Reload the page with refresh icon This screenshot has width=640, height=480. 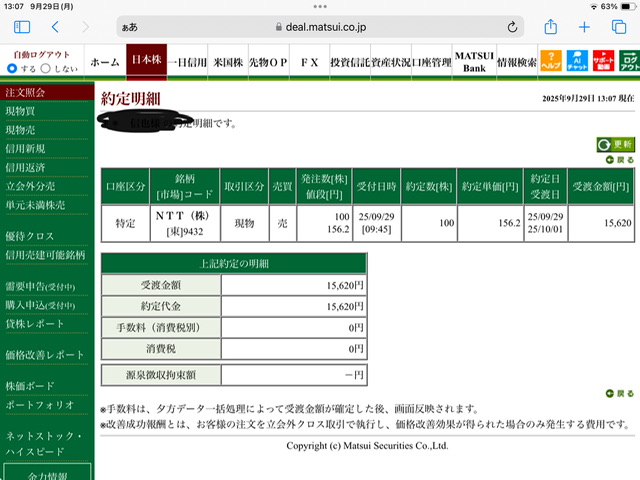(512, 27)
